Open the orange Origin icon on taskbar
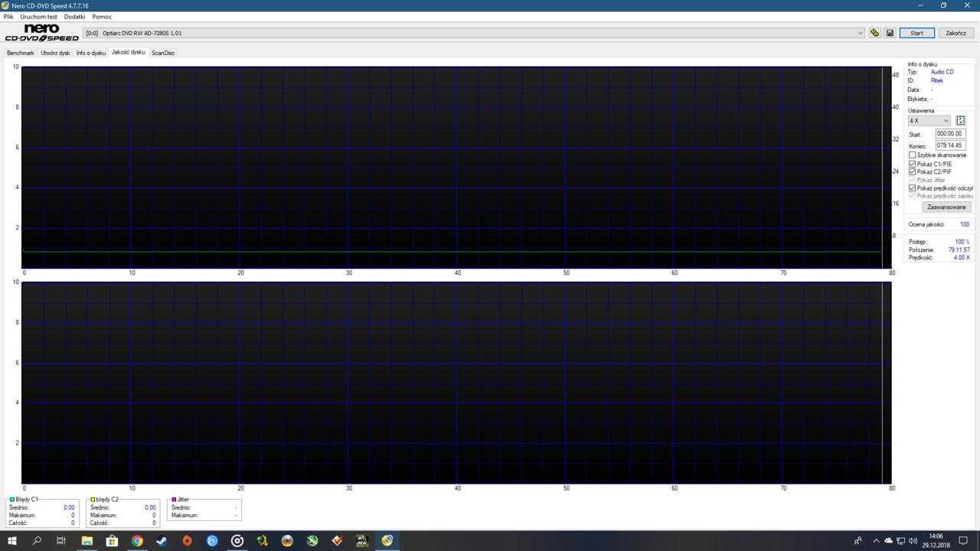980x551 pixels. pos(187,540)
